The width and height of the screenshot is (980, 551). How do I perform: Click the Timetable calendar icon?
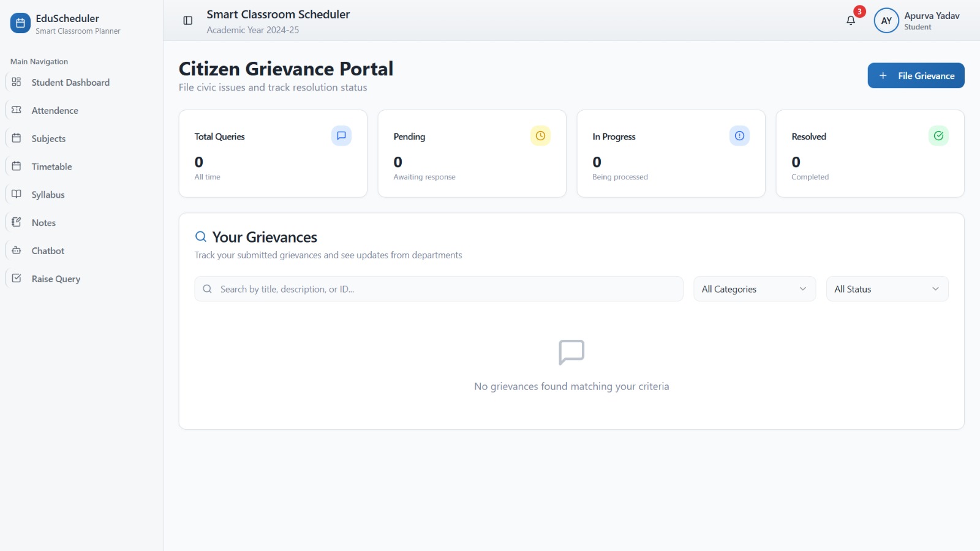[x=17, y=167]
